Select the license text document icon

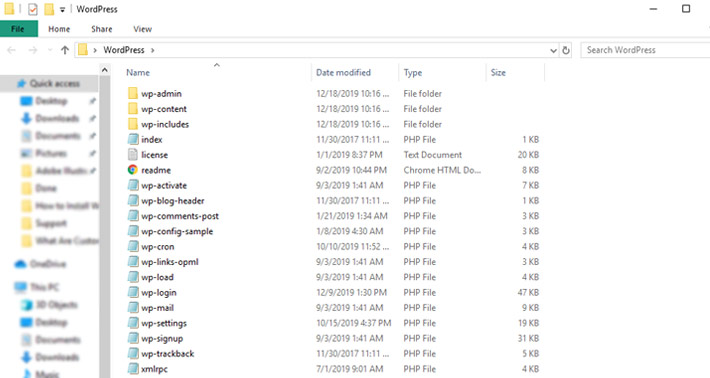pyautogui.click(x=133, y=155)
